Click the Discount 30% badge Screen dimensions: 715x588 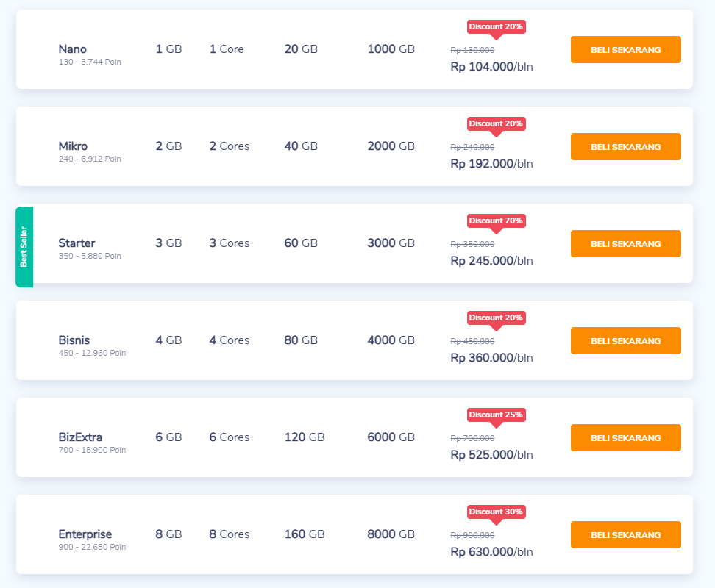tap(496, 512)
